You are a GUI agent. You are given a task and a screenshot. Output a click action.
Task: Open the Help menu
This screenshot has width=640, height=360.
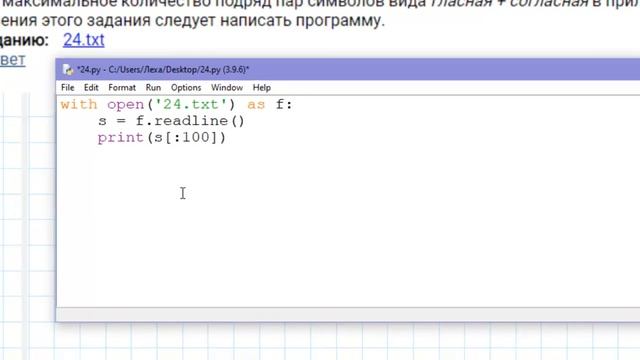(261, 88)
